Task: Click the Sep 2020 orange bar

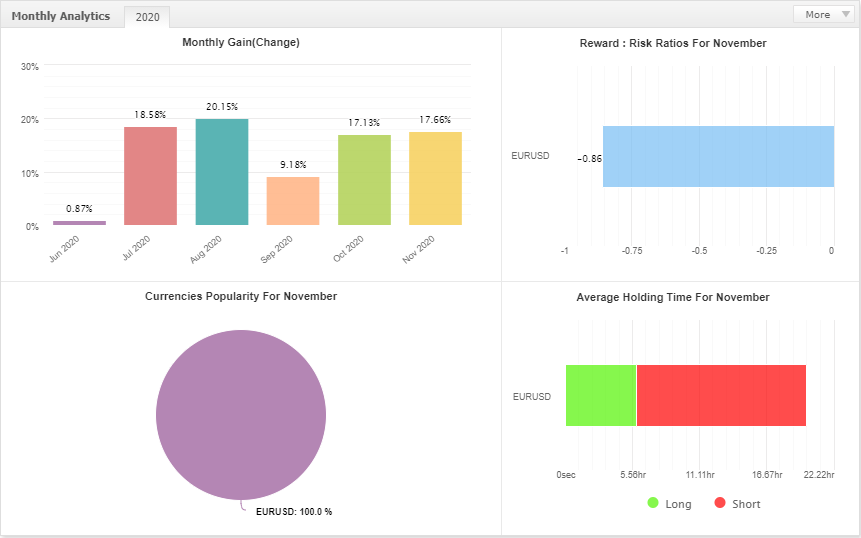Action: point(293,201)
